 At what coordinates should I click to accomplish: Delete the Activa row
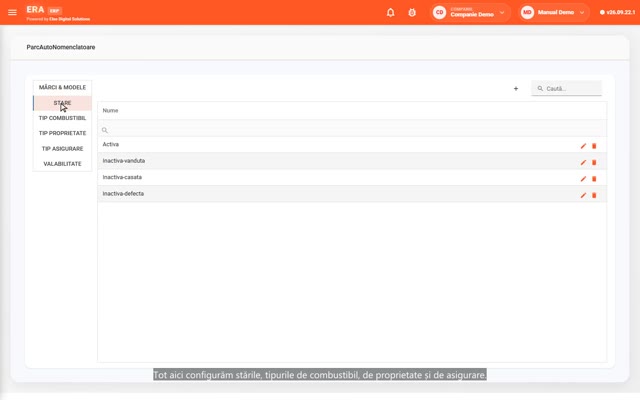tap(594, 146)
